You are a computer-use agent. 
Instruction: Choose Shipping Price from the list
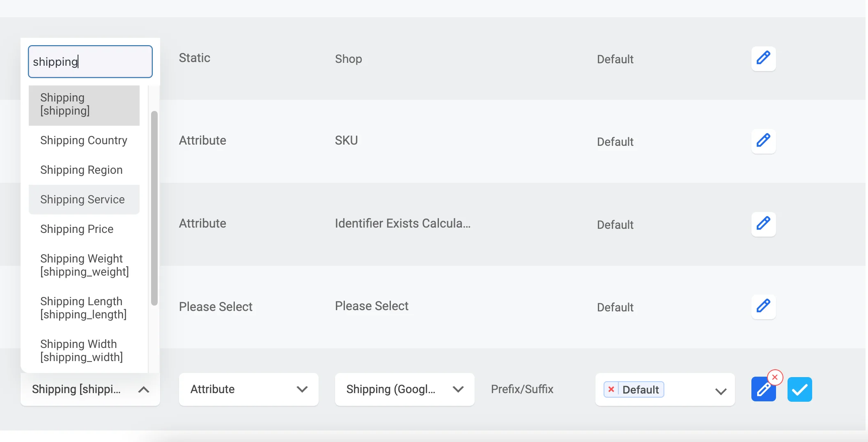84,229
